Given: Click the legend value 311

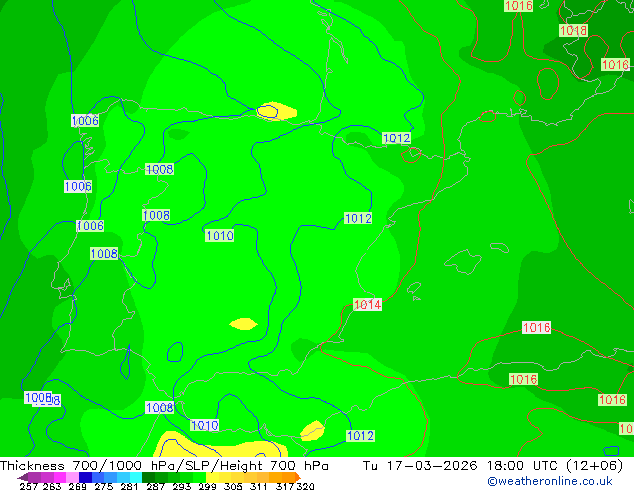Looking at the screenshot, I should [259, 486].
